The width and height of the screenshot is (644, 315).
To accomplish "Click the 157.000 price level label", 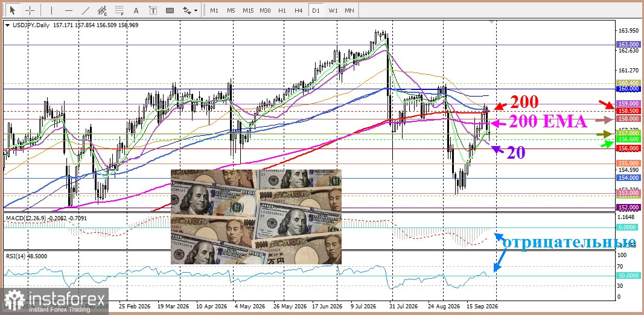I will click(628, 133).
